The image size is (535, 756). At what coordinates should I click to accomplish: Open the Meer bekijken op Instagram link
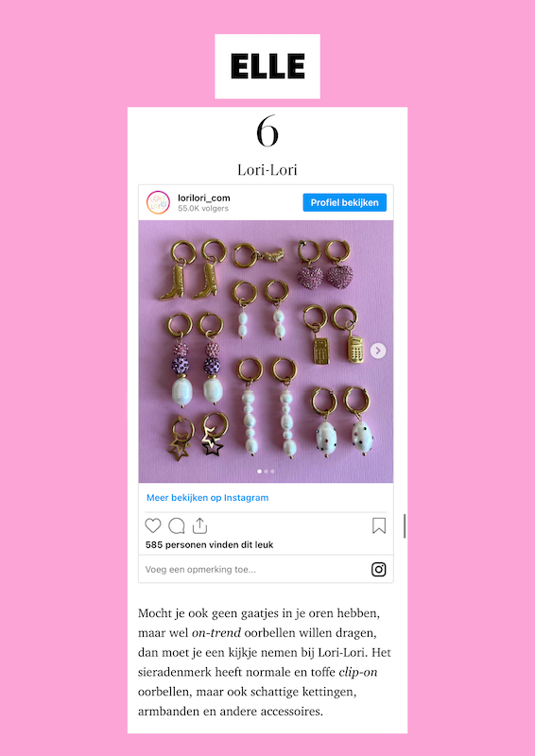207,498
